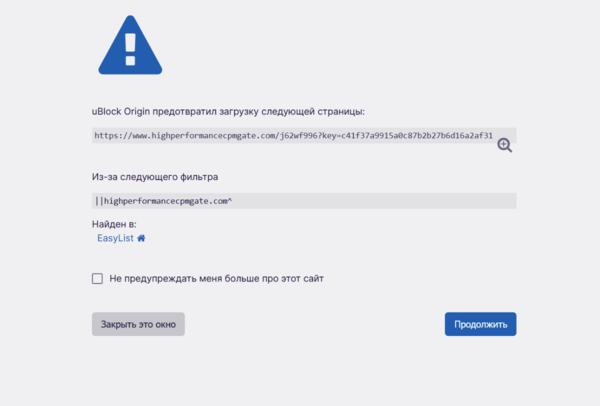Click "uBlock Origin" name in the heading
This screenshot has height=406, width=600.
click(x=124, y=111)
